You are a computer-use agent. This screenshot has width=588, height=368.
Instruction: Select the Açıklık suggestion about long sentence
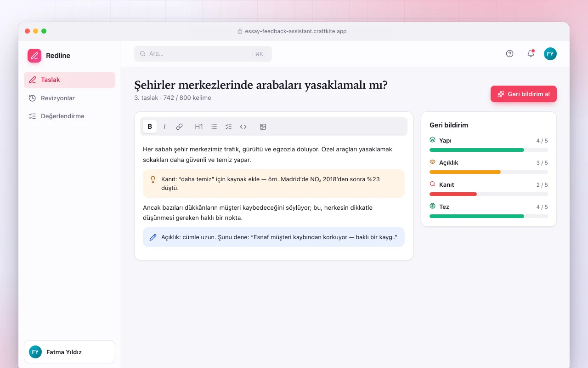(274, 237)
